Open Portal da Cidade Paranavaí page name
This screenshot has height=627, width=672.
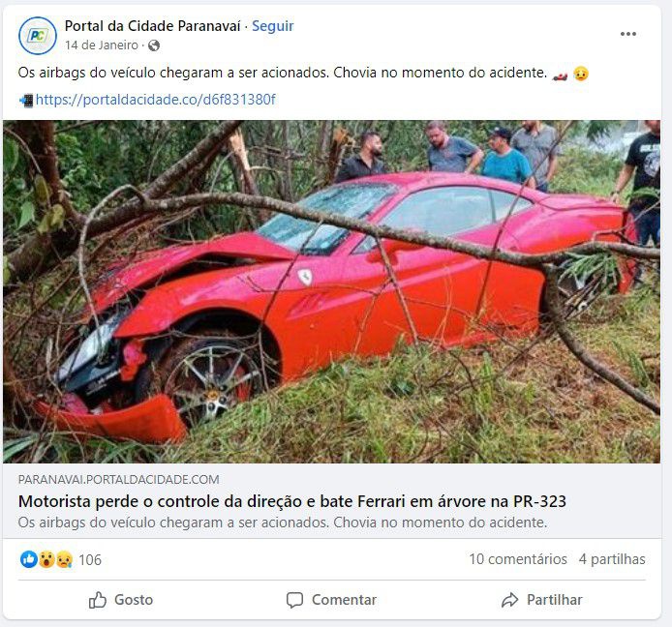point(152,26)
